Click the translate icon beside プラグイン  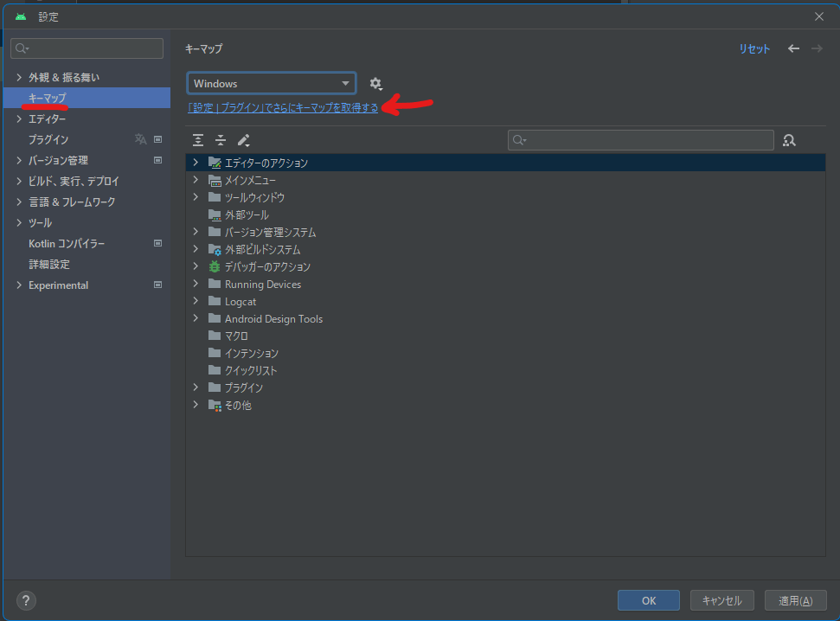(x=140, y=139)
